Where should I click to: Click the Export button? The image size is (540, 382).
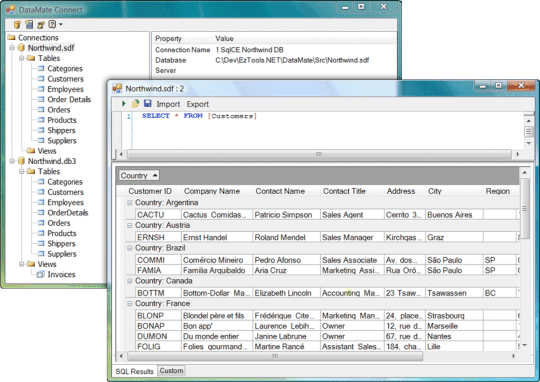click(x=198, y=104)
